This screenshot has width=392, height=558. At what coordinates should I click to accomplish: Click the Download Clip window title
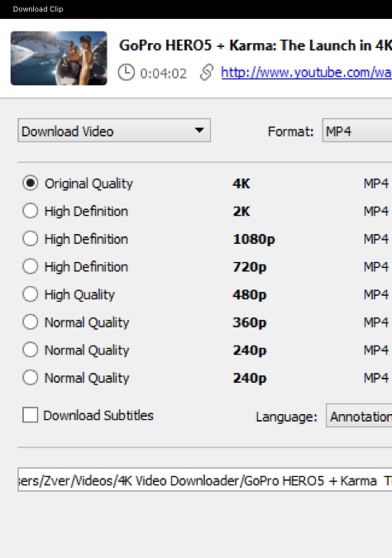click(x=38, y=9)
